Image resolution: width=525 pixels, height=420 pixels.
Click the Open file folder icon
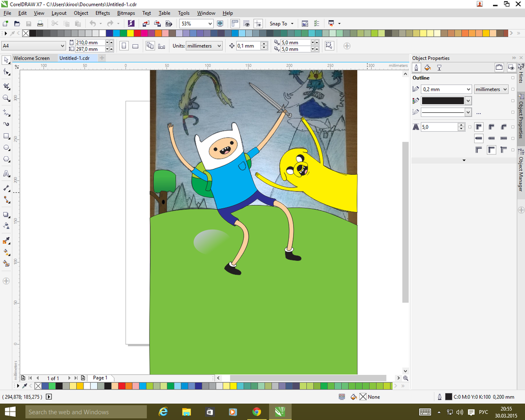click(17, 24)
